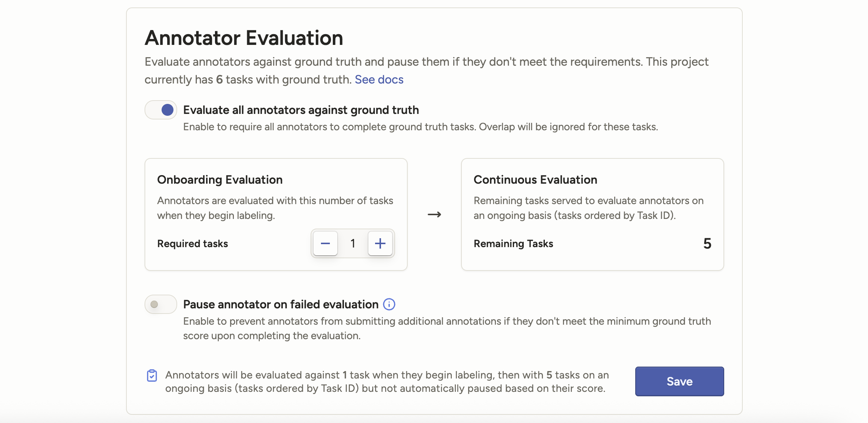The width and height of the screenshot is (868, 423).
Task: Increase Required tasks with the plus button
Action: [x=380, y=243]
